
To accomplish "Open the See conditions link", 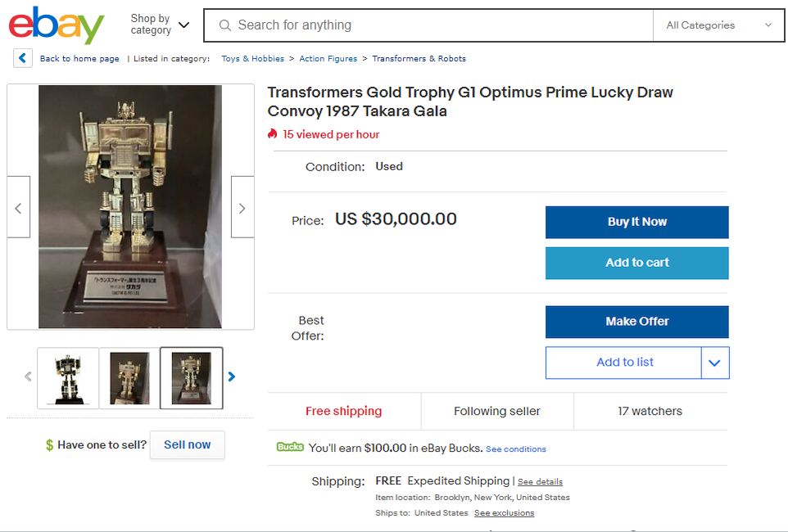I will point(515,449).
